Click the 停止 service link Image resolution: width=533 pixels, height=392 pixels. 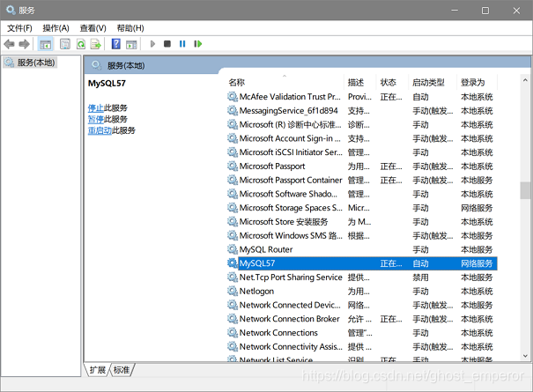point(95,108)
